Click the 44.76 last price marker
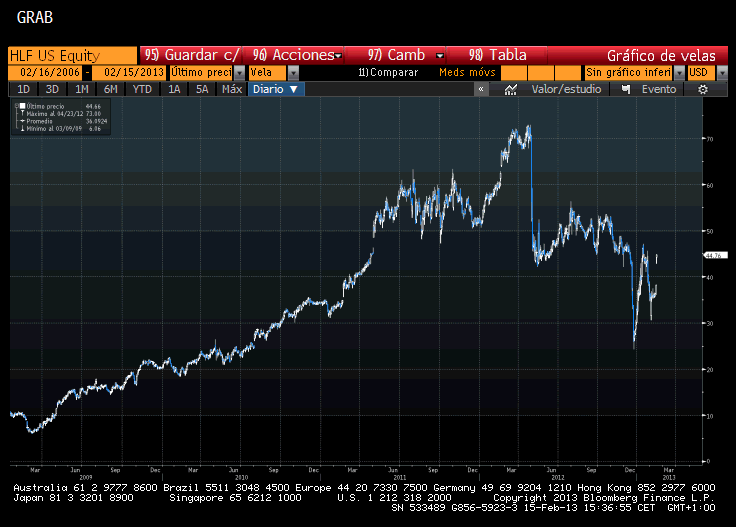736x527 pixels. coord(715,255)
